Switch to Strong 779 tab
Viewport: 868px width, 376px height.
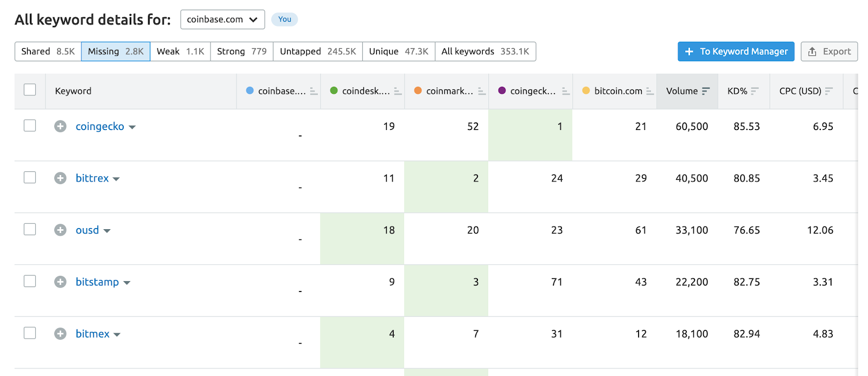[x=242, y=51]
